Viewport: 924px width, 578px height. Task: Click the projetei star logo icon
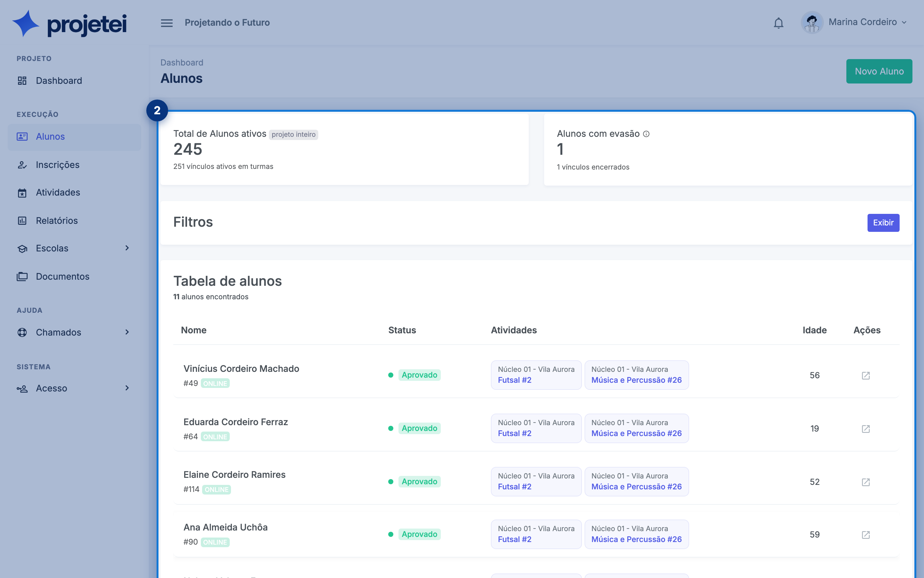(x=26, y=24)
